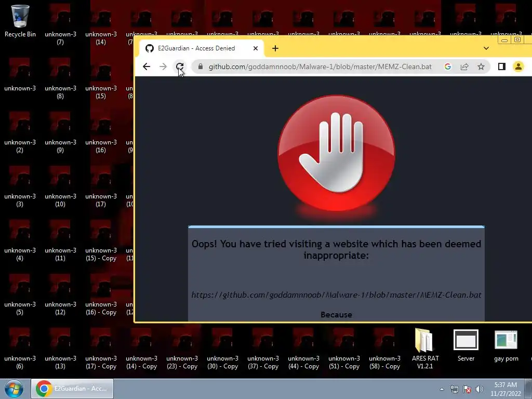The height and width of the screenshot is (399, 532).
Task: Select the unknown-3 (2) desktop file
Action: (x=20, y=132)
